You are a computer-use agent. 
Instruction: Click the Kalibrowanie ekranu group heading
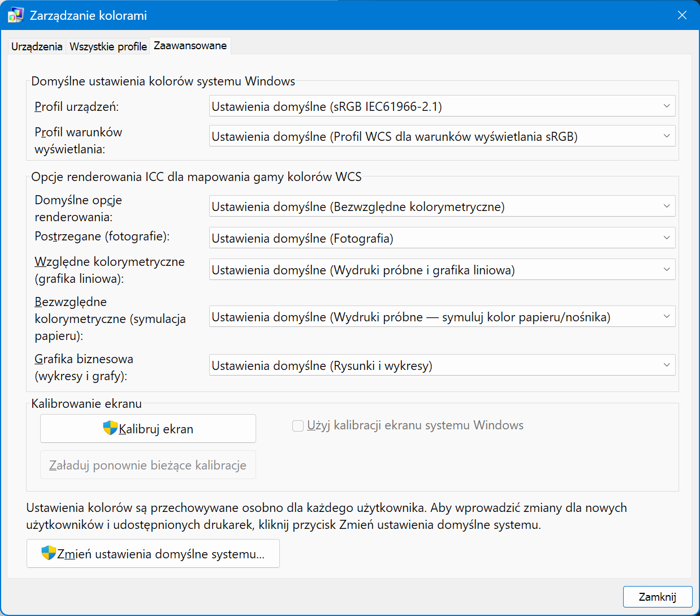coord(87,403)
